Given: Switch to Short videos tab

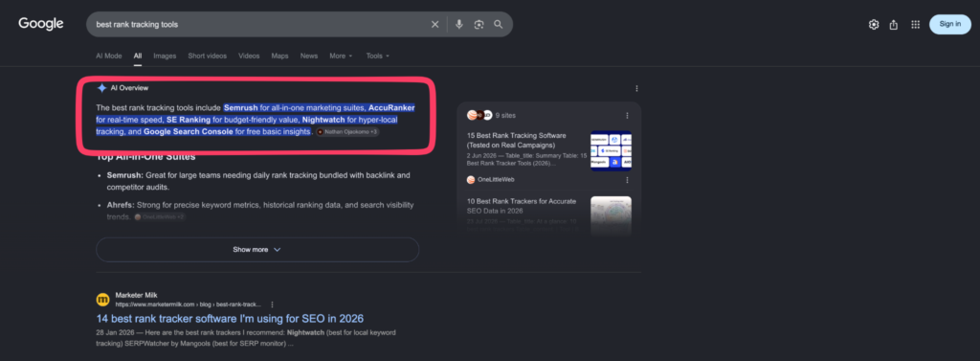Looking at the screenshot, I should click(x=208, y=56).
